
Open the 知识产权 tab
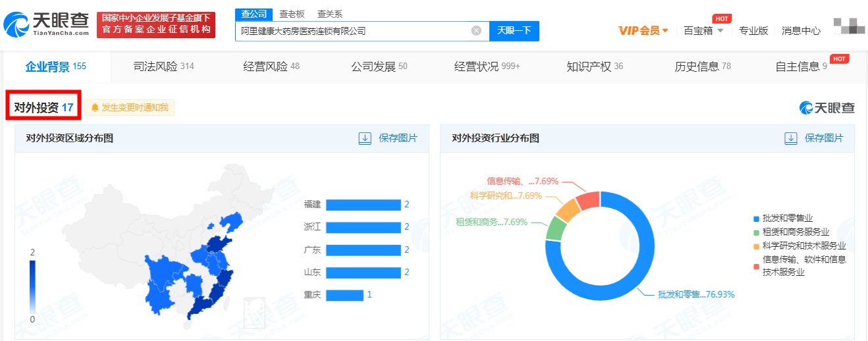click(x=595, y=66)
